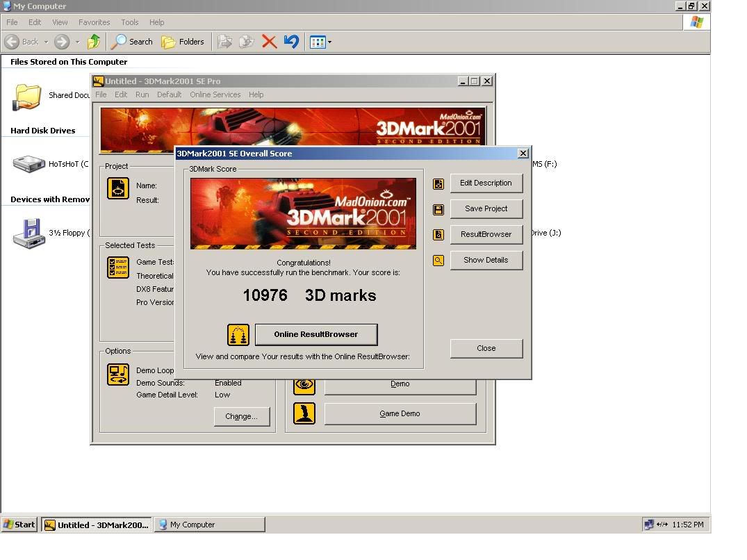
Task: Click the network tray icon near the clock
Action: pos(649,525)
